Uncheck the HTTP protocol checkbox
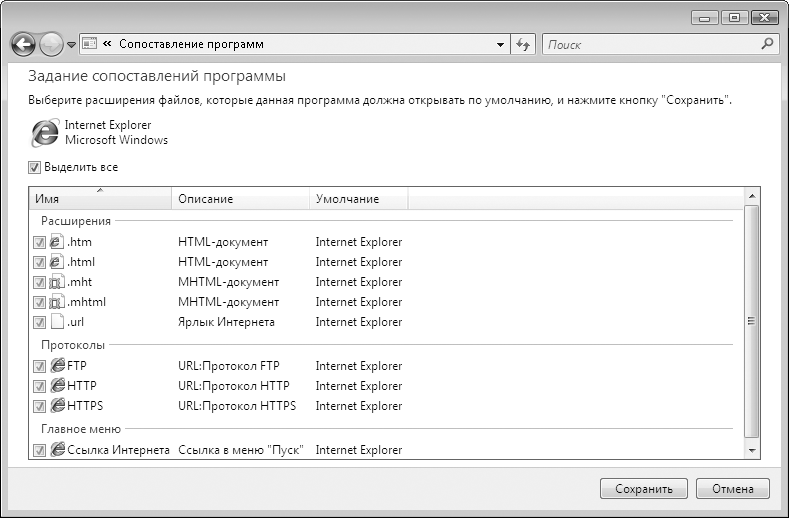The width and height of the screenshot is (789, 518). 39,387
